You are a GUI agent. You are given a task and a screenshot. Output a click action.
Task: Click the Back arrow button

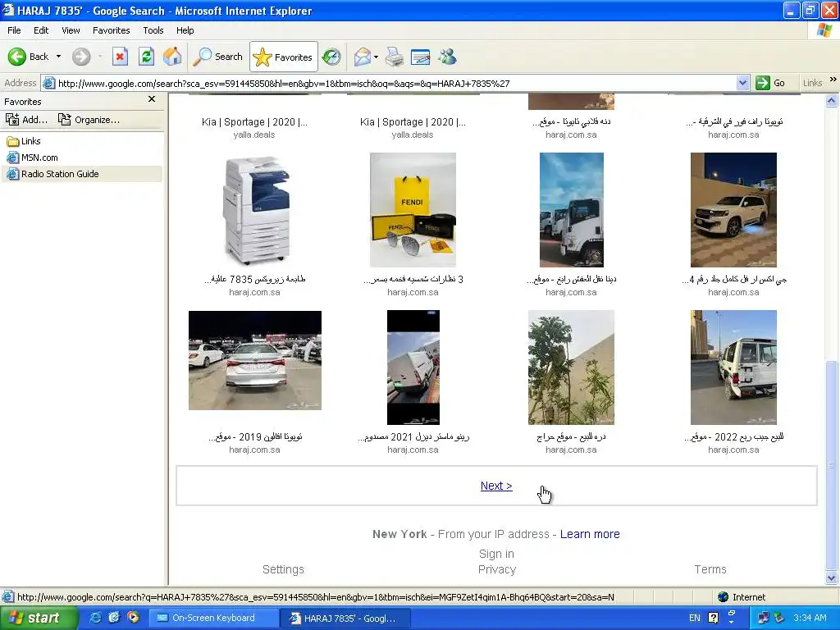pyautogui.click(x=28, y=57)
